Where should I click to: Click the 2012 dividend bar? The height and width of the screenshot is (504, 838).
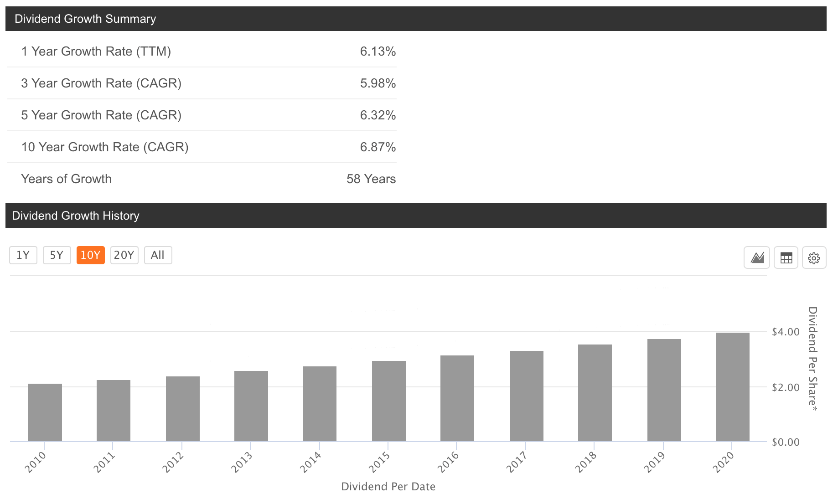point(182,409)
